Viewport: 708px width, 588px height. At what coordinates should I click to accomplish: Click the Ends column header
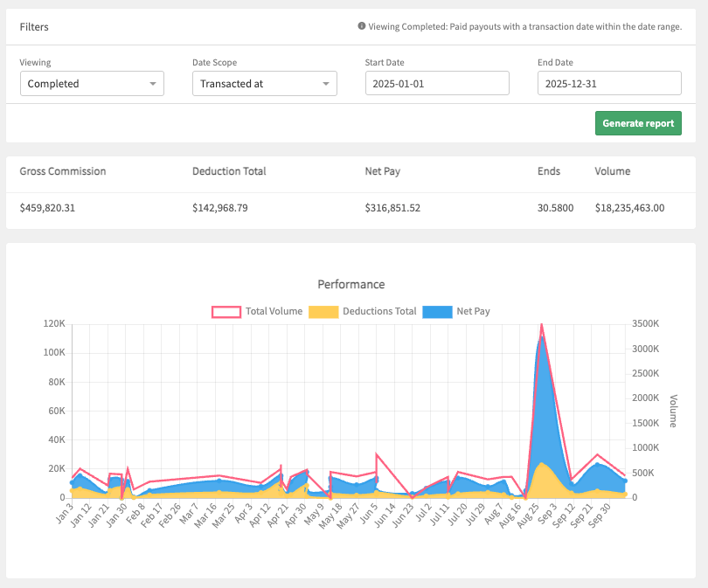point(549,171)
